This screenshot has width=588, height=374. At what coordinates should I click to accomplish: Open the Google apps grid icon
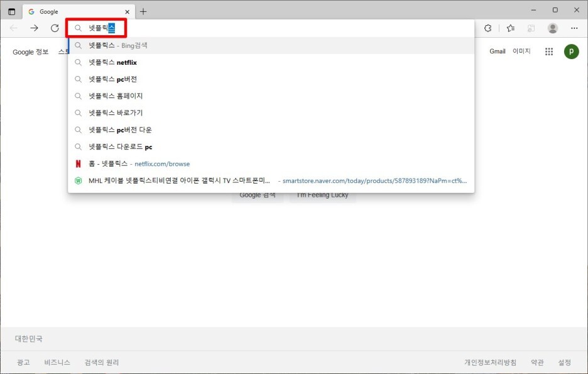549,52
